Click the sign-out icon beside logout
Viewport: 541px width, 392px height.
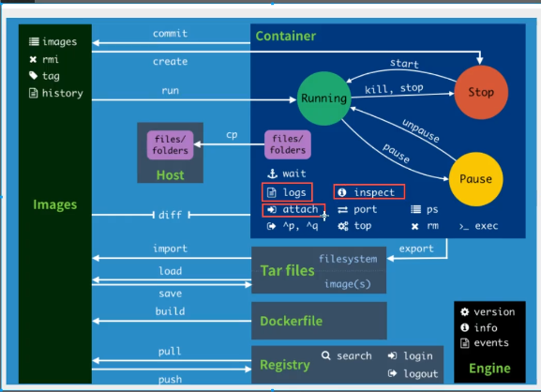[x=392, y=373]
